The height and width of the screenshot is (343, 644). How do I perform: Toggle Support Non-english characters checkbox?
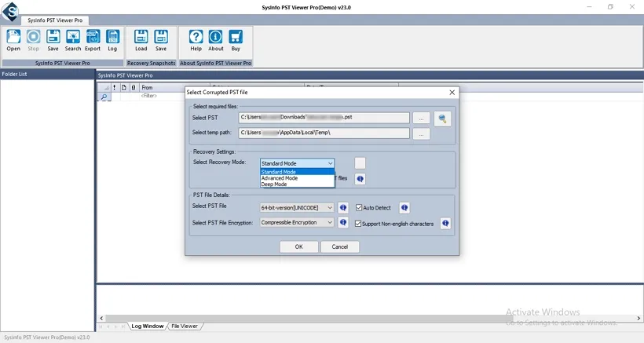358,224
